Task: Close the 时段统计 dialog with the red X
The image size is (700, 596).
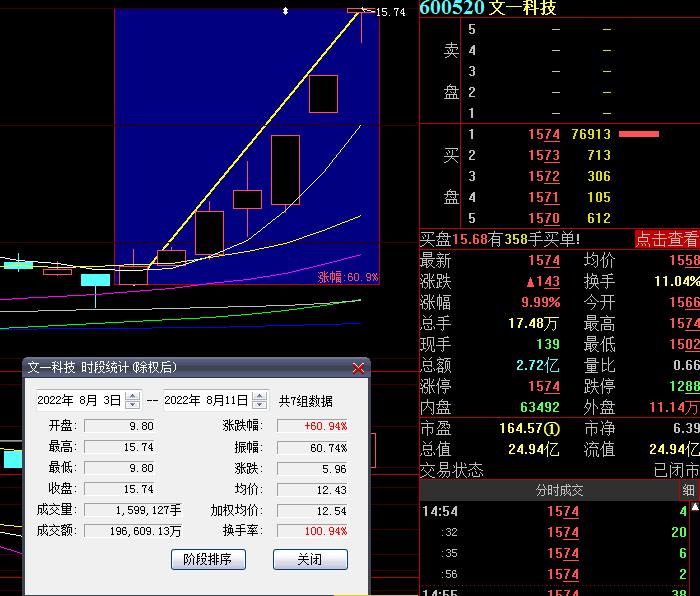Action: pos(359,368)
